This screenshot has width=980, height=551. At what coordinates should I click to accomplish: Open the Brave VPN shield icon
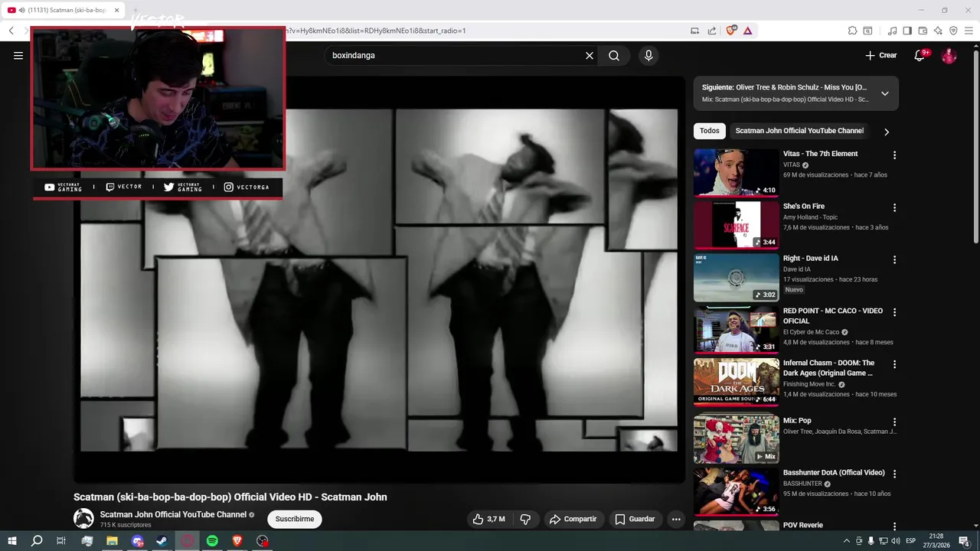[953, 31]
